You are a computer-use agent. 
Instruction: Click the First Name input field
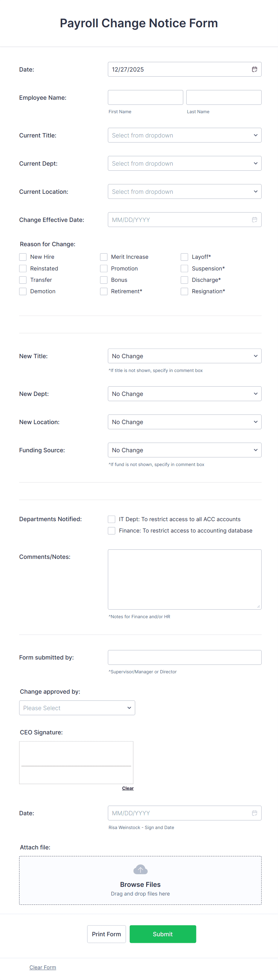(145, 97)
